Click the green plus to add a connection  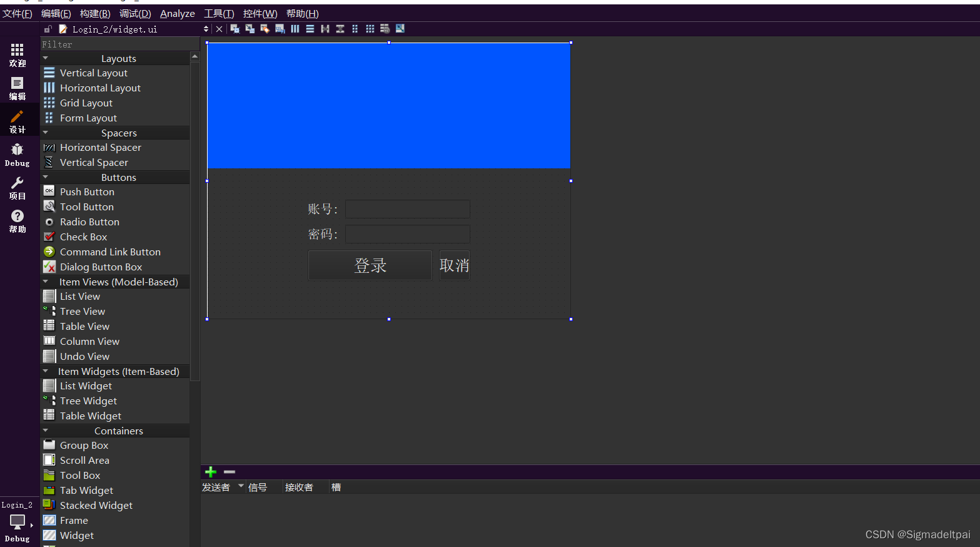pos(210,472)
